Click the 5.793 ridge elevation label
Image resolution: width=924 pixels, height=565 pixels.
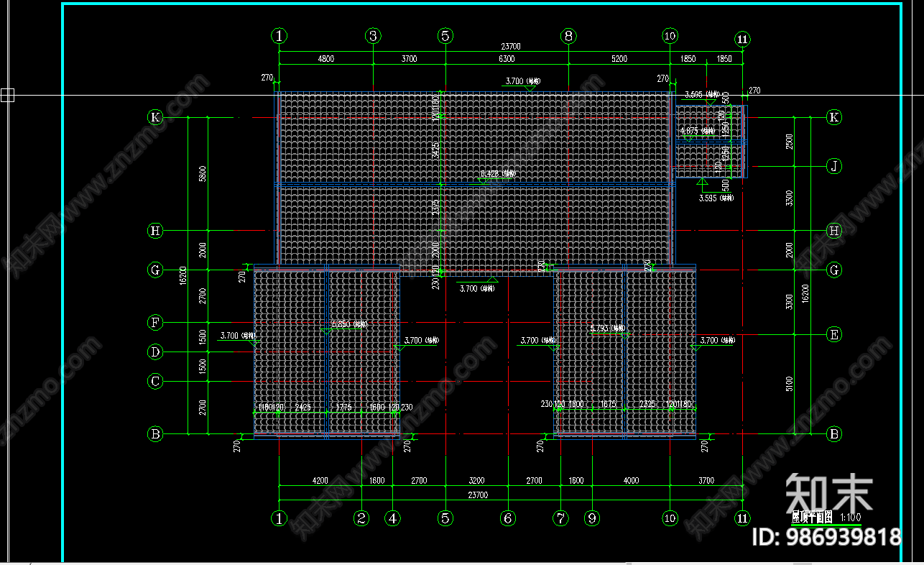(608, 328)
